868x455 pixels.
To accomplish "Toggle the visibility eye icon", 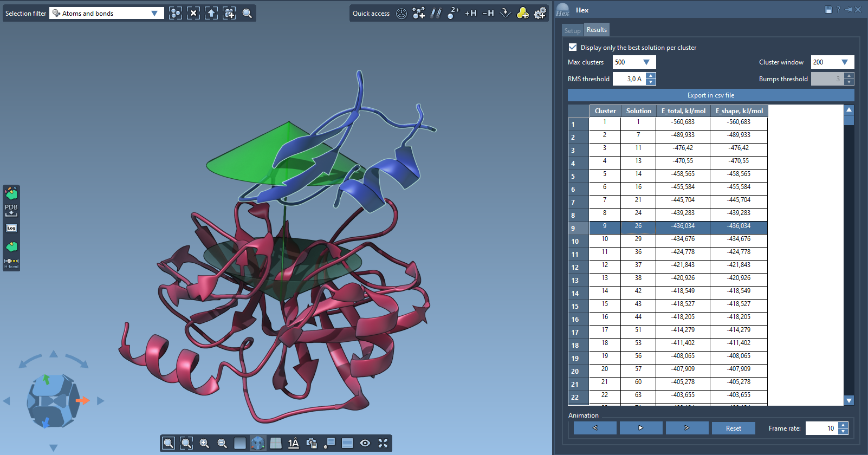I will coord(365,443).
